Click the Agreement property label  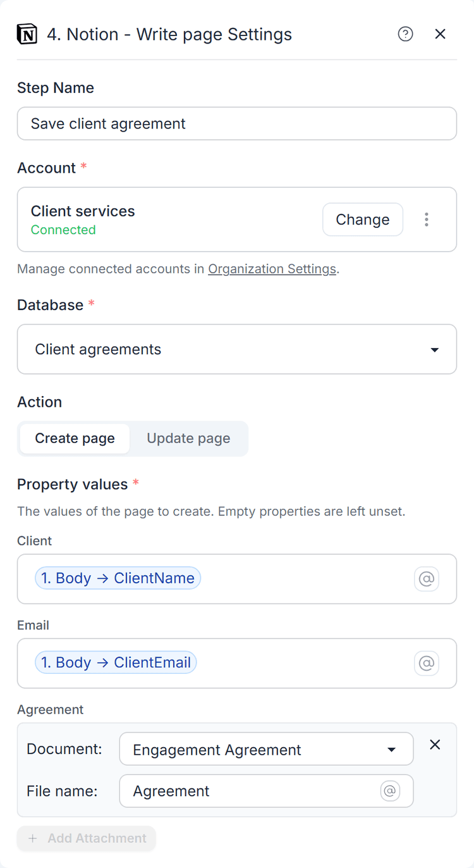(51, 710)
